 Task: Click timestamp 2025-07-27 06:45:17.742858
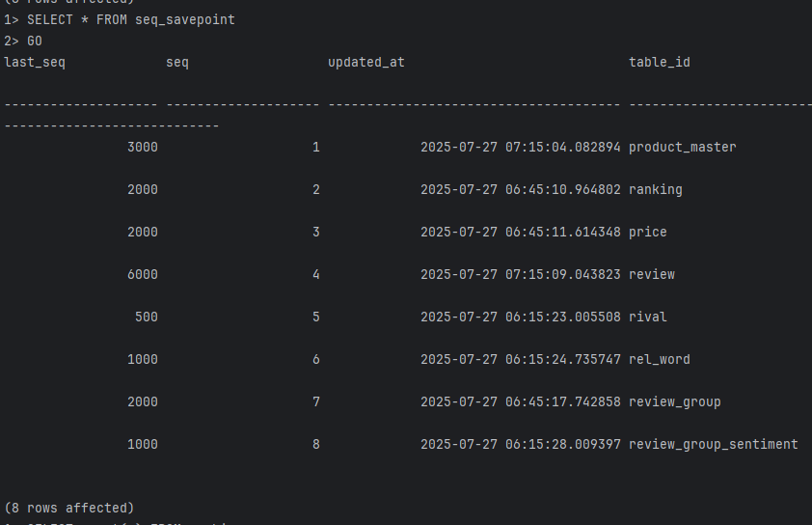click(521, 402)
